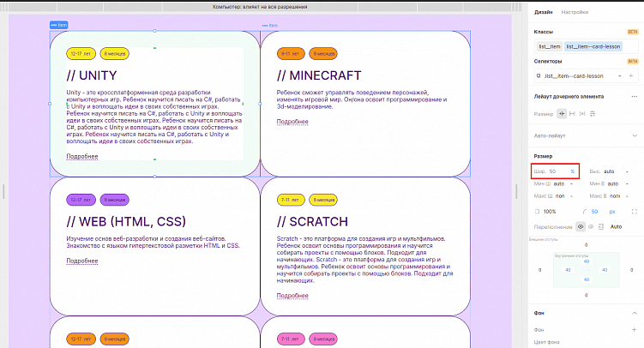The image size is (644, 348).
Task: Add a background with Фон plus icon
Action: click(x=635, y=329)
